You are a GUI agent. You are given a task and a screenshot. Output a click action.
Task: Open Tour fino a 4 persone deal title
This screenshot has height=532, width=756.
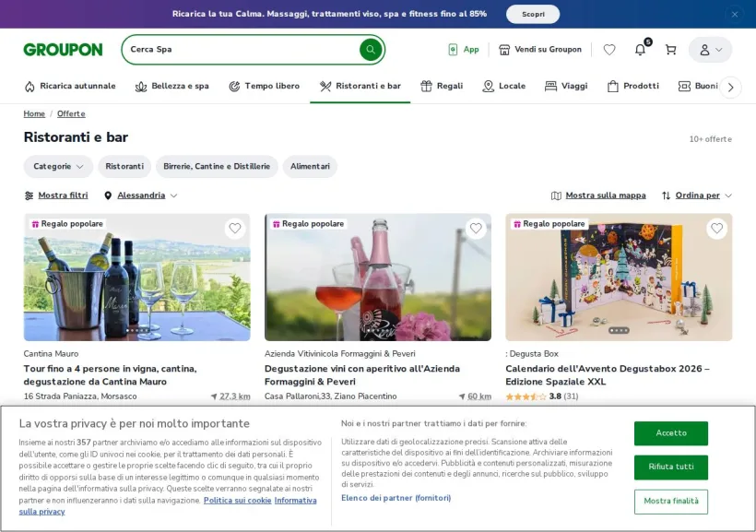110,374
